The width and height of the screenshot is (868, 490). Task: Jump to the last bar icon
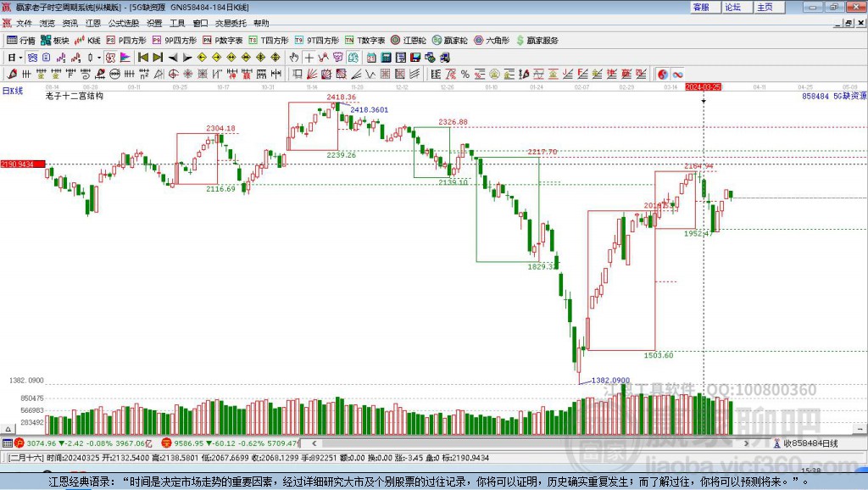[158, 58]
